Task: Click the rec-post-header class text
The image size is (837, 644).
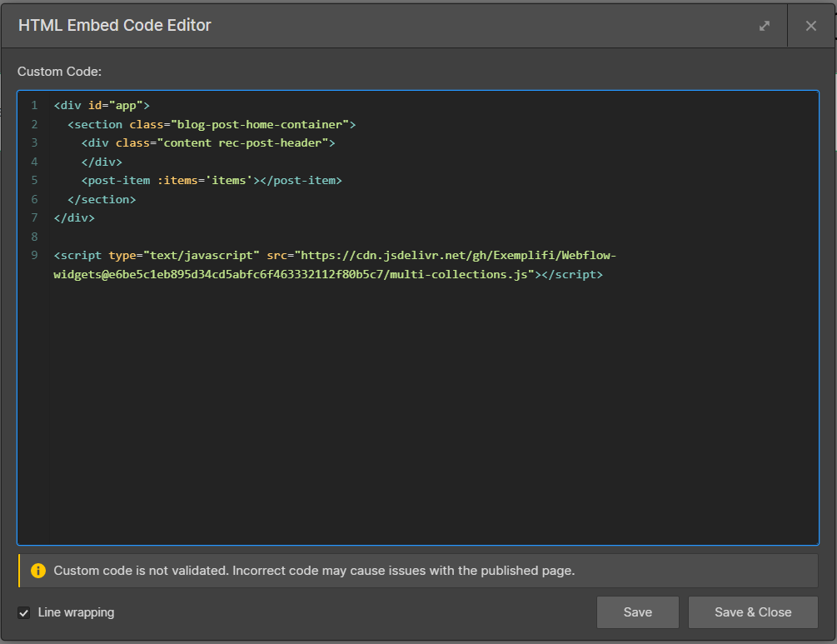Action: [x=267, y=142]
